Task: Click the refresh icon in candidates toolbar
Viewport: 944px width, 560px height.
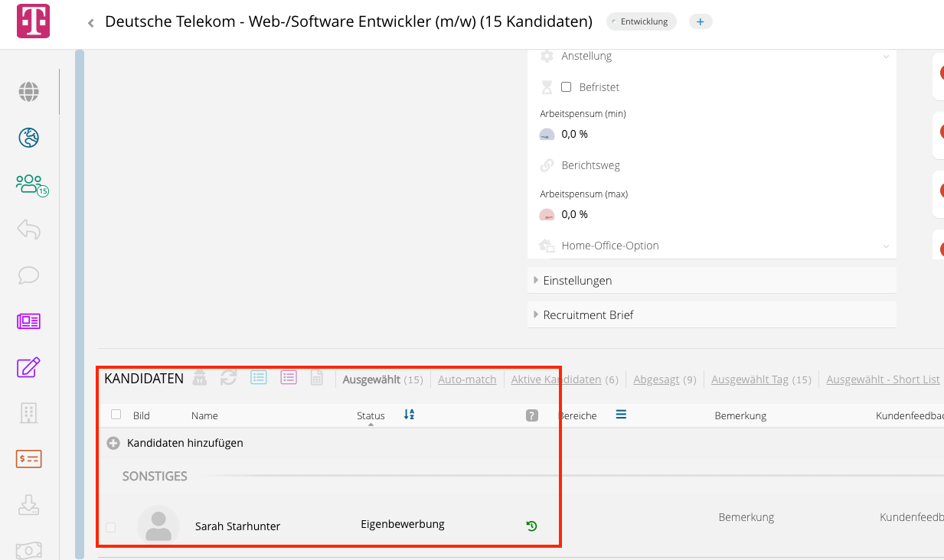Action: click(228, 377)
